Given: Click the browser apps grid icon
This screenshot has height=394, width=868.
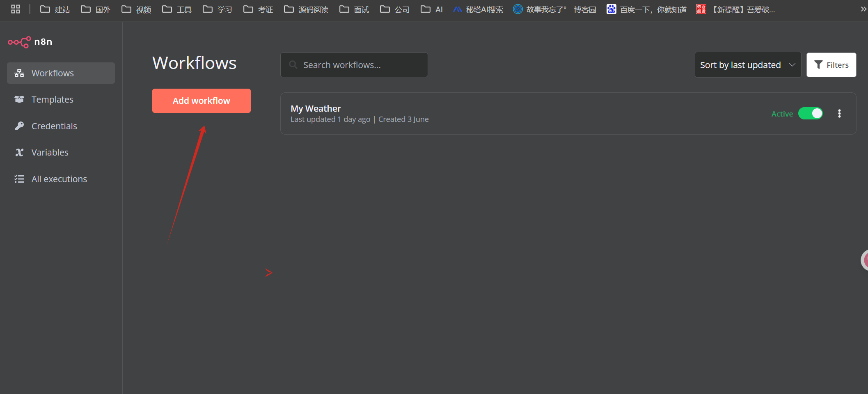Looking at the screenshot, I should (16, 9).
